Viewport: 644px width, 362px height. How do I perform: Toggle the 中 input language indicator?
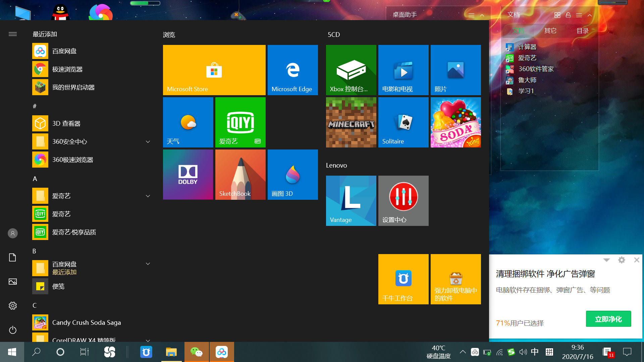tap(535, 352)
